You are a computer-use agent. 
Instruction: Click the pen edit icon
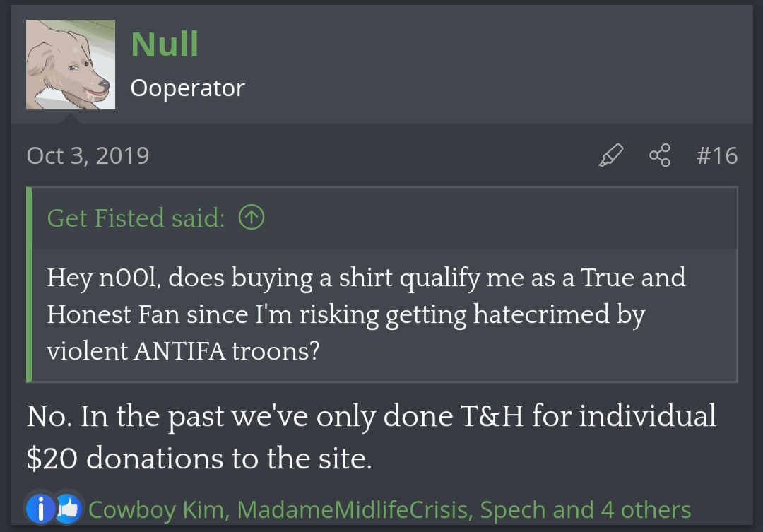(612, 155)
